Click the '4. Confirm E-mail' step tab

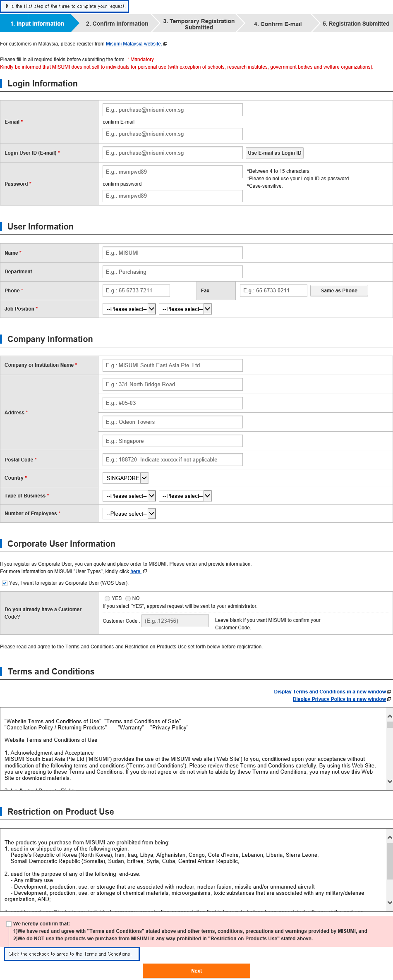coord(278,24)
